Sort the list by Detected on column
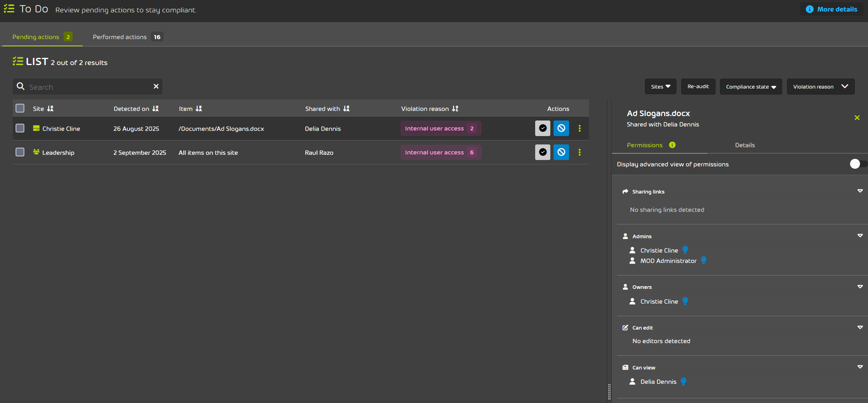The width and height of the screenshot is (868, 403). click(x=156, y=109)
